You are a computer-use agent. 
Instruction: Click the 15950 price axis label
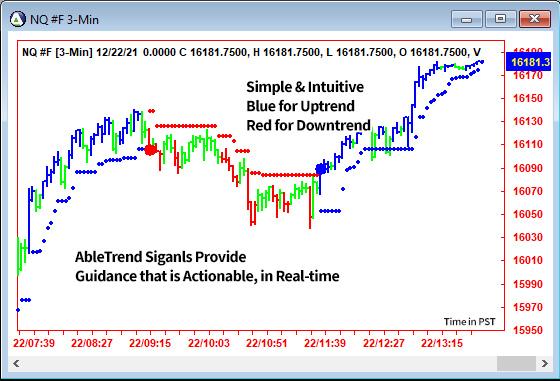coord(528,330)
